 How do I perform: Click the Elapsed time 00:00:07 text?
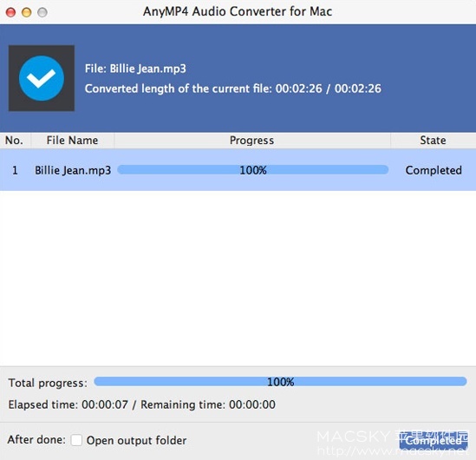click(x=68, y=404)
